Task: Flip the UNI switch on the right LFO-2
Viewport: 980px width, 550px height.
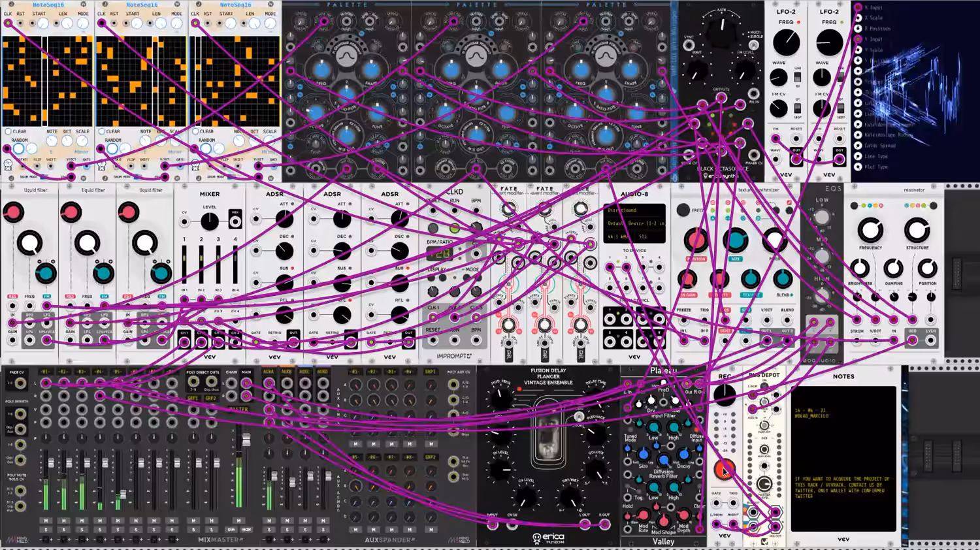Action: pyautogui.click(x=840, y=78)
